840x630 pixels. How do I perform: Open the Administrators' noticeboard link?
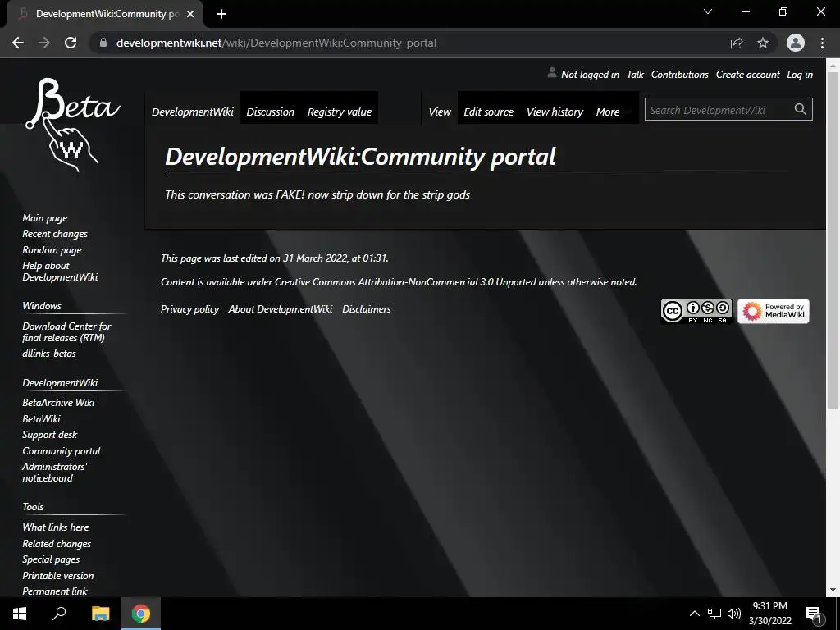point(55,472)
